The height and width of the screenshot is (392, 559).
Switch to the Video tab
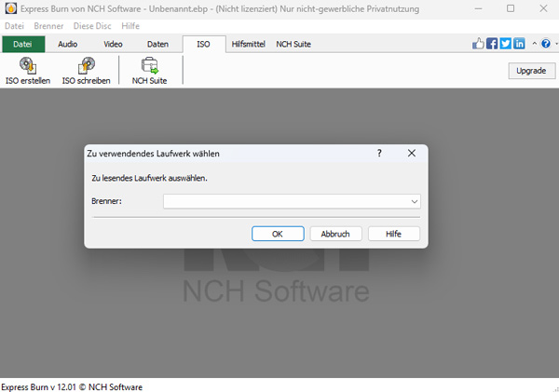click(113, 44)
